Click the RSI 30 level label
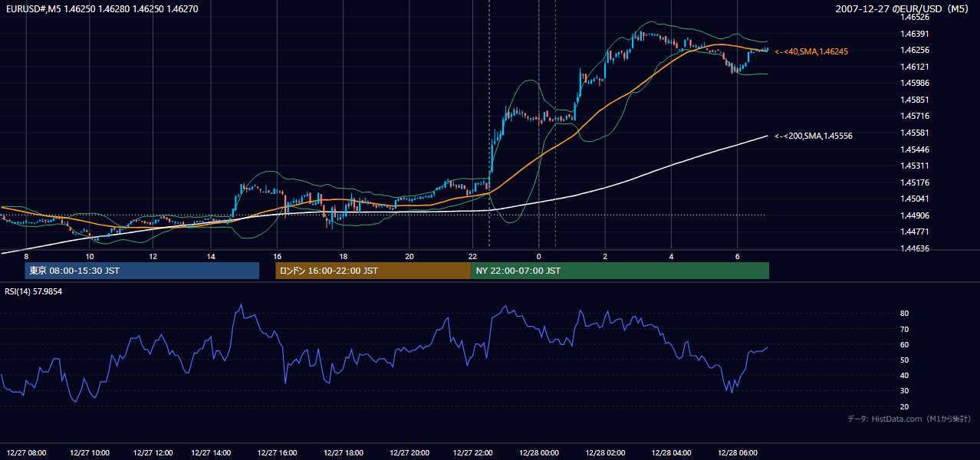Image resolution: width=980 pixels, height=460 pixels. [x=904, y=391]
